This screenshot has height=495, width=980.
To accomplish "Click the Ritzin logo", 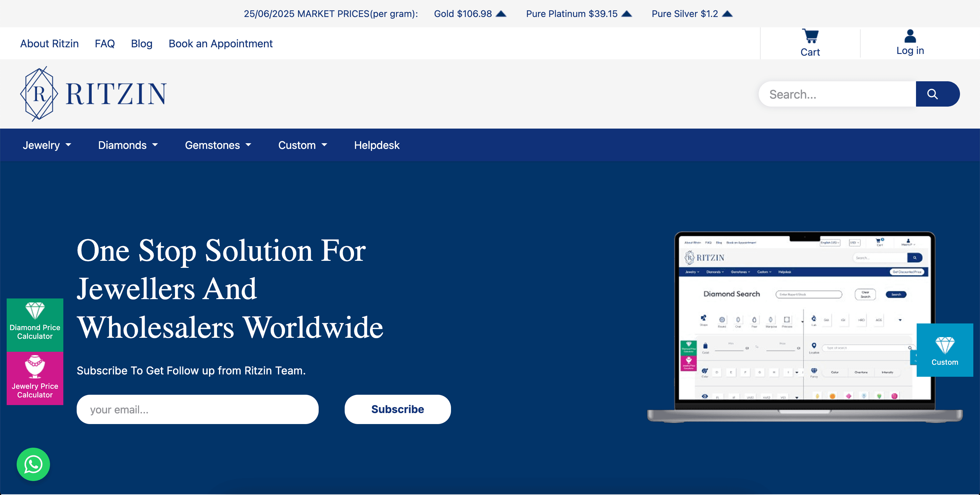I will click(93, 94).
